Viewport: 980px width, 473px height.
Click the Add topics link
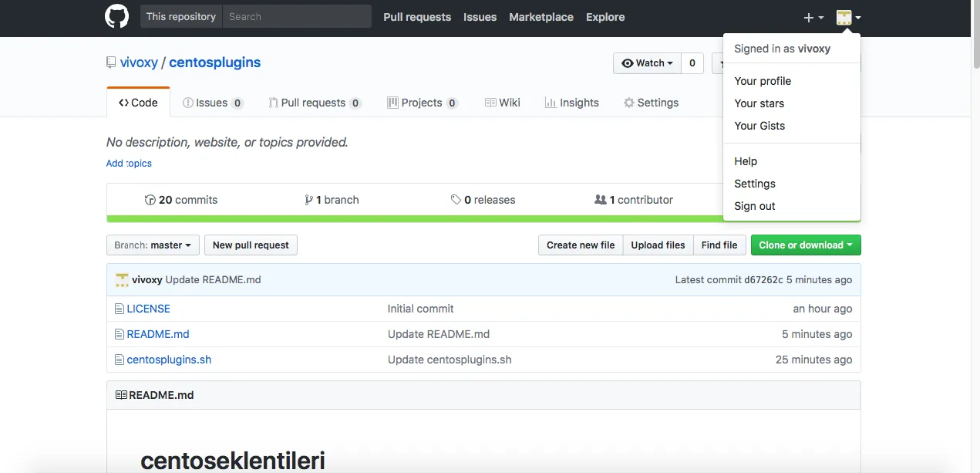[129, 163]
